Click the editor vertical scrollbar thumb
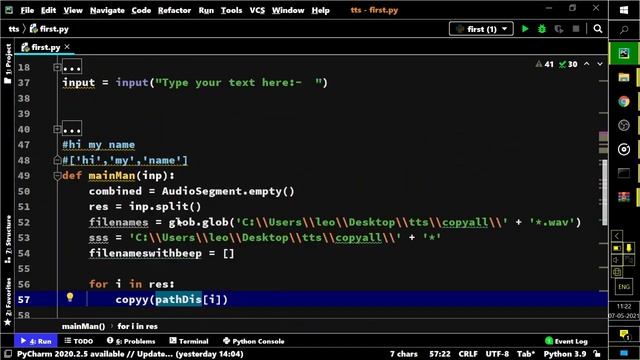The image size is (640, 360). coord(604,192)
